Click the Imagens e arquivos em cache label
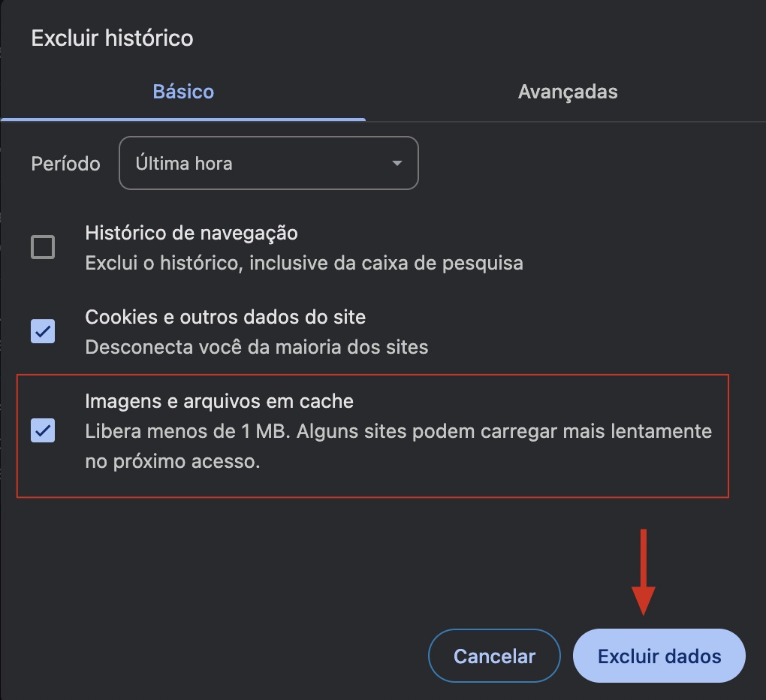766x700 pixels. pos(220,401)
